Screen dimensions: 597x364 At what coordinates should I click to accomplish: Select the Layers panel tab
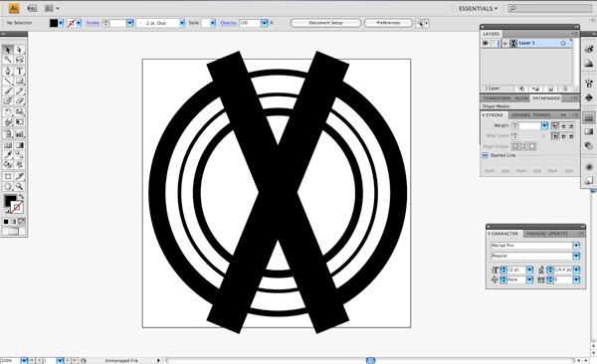click(492, 34)
